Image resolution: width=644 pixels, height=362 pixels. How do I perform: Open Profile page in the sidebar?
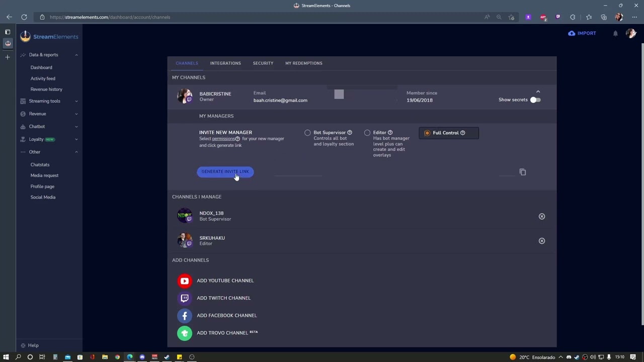pyautogui.click(x=42, y=187)
